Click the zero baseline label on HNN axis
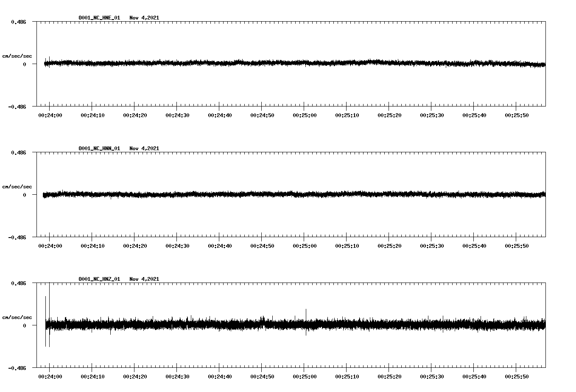Screen dimensions: 576x392 pyautogui.click(x=25, y=195)
